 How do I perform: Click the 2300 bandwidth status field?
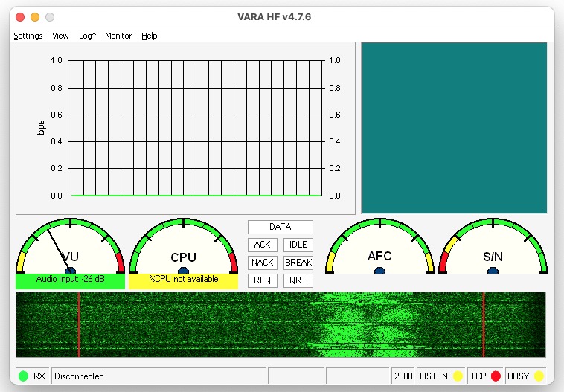coord(403,376)
